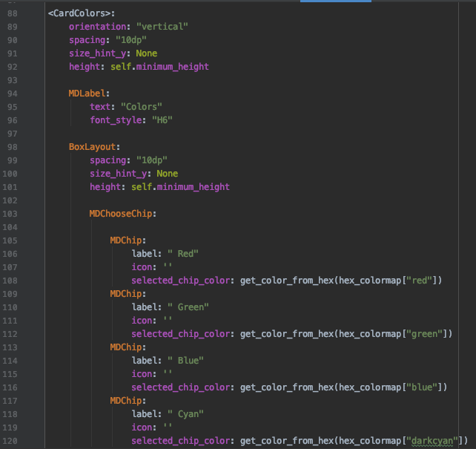The height and width of the screenshot is (449, 476).
Task: Click the icon property on line 119
Action: 142,427
